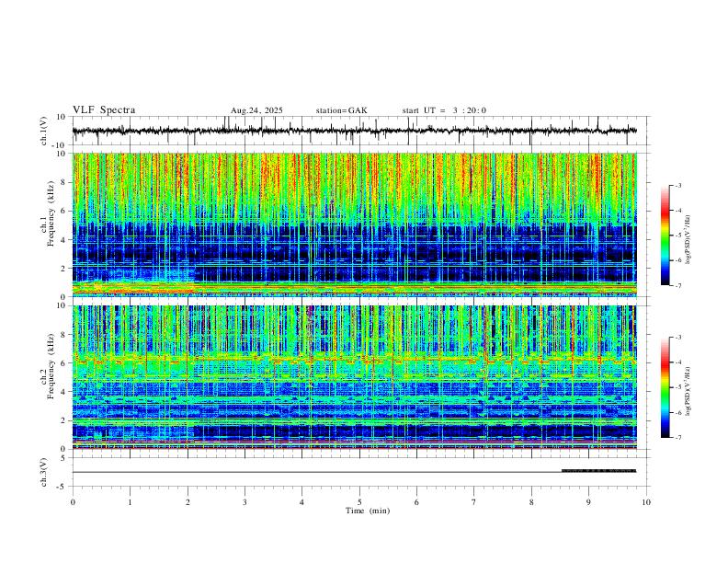The width and height of the screenshot is (728, 563).
Task: Click the 'ch.1(V)' axis label
Action: 44,131
